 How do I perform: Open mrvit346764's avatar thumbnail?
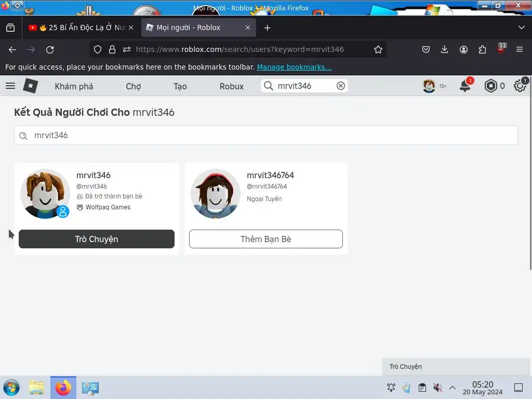216,194
